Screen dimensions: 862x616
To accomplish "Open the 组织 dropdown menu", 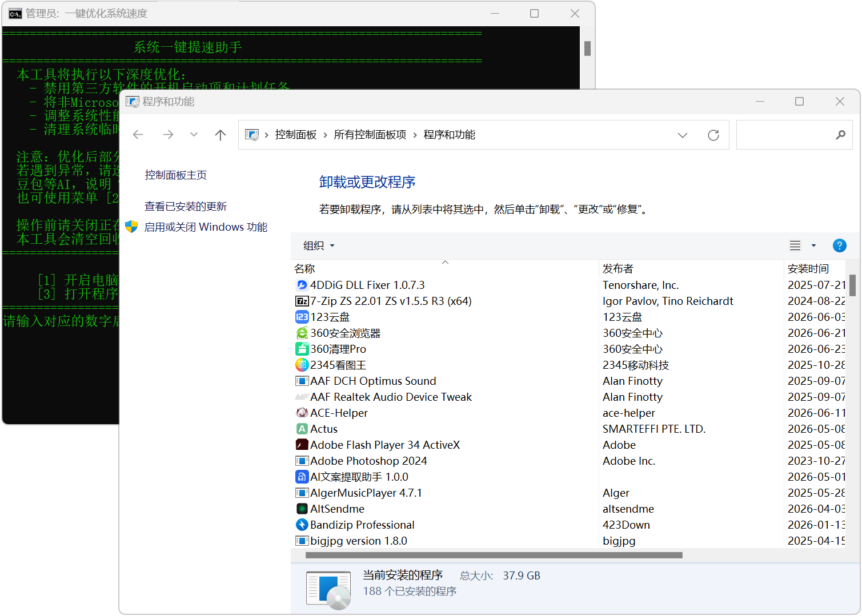I will [x=319, y=245].
